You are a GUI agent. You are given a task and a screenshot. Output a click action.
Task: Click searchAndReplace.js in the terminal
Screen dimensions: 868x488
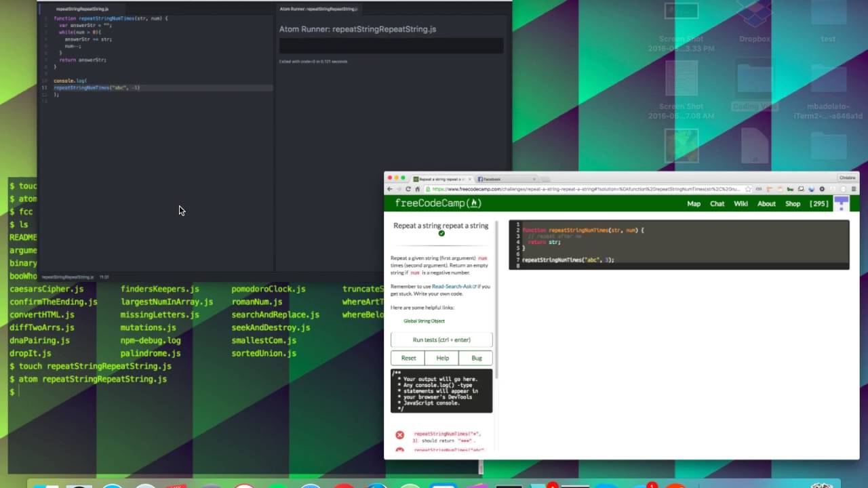275,314
